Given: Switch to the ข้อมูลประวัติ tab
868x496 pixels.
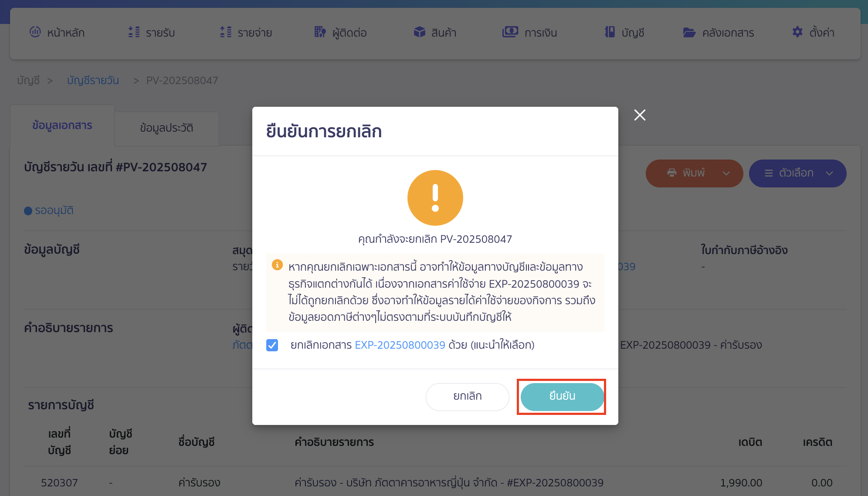Looking at the screenshot, I should tap(166, 128).
